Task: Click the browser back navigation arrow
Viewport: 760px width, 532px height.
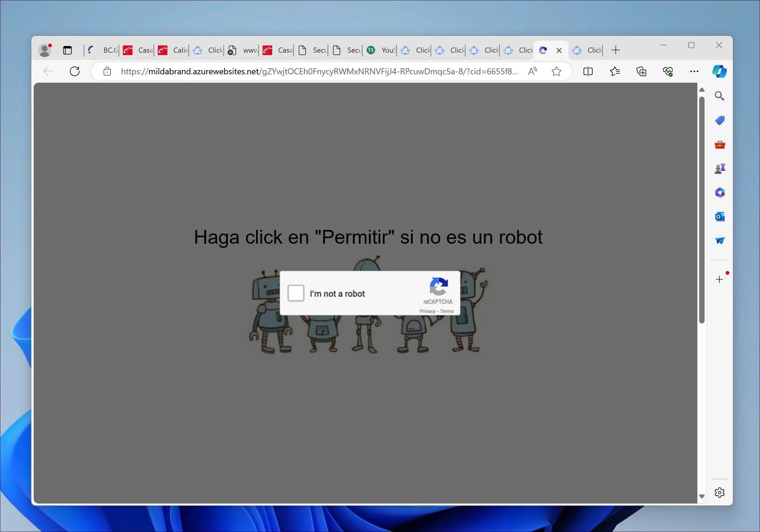Action: 48,71
